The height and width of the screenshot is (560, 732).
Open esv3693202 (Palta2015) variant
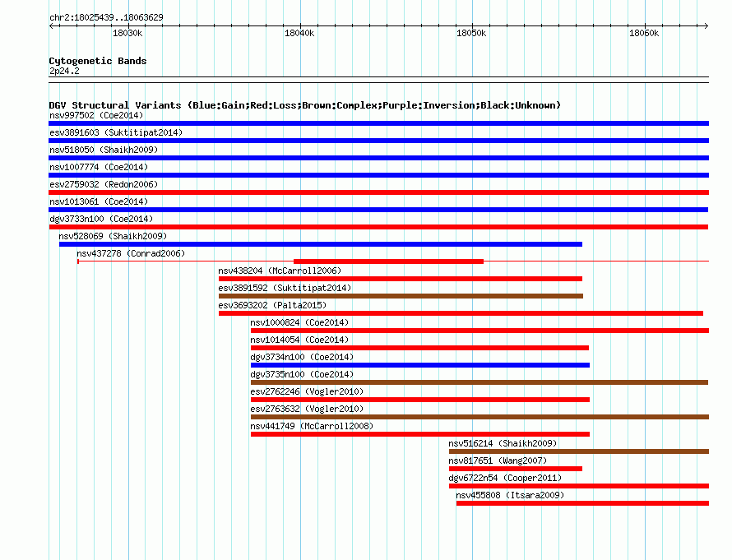[272, 305]
